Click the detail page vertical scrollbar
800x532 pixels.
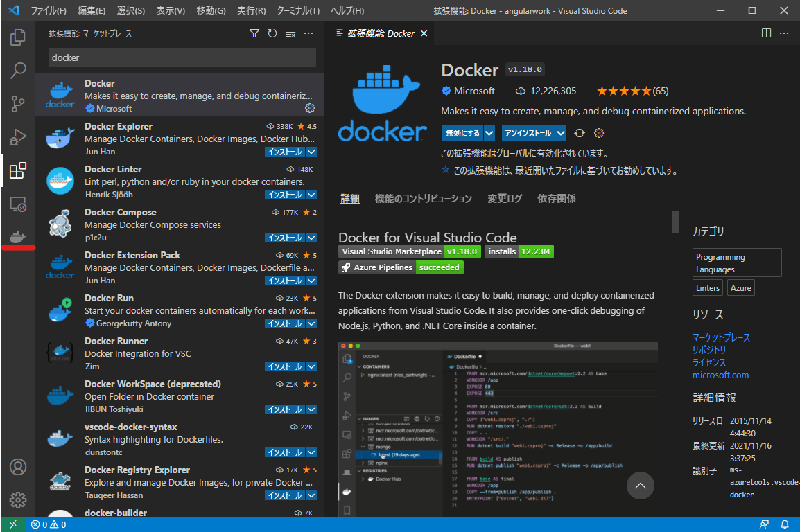click(675, 222)
